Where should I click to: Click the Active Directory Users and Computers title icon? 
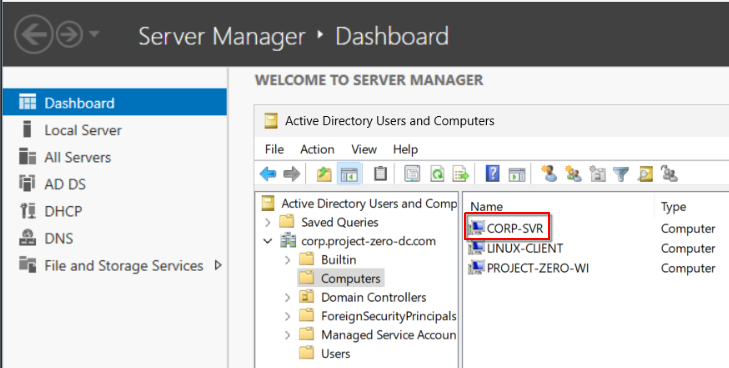[x=271, y=121]
